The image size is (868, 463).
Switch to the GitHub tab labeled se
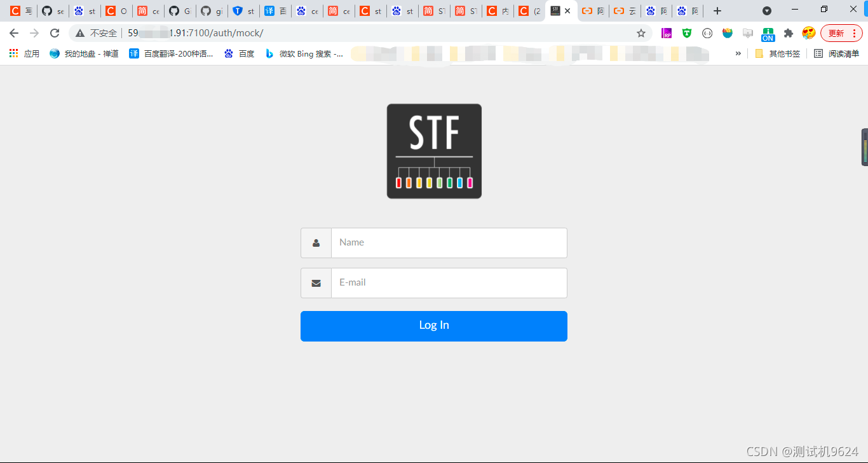(53, 11)
